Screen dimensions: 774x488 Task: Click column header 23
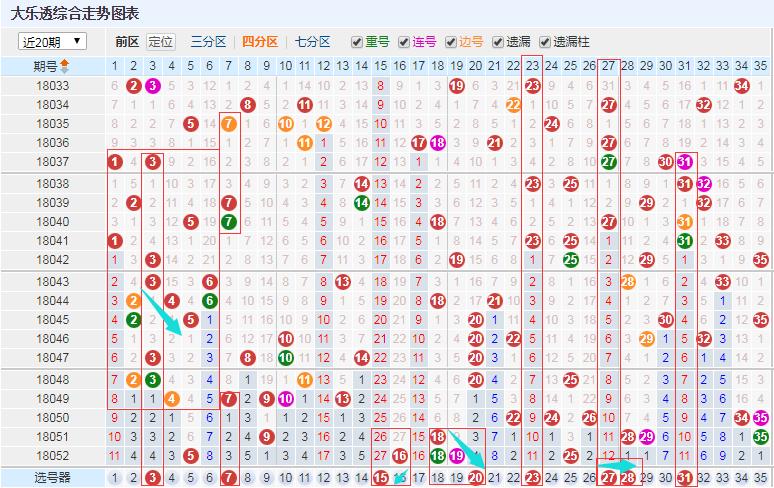pyautogui.click(x=533, y=66)
